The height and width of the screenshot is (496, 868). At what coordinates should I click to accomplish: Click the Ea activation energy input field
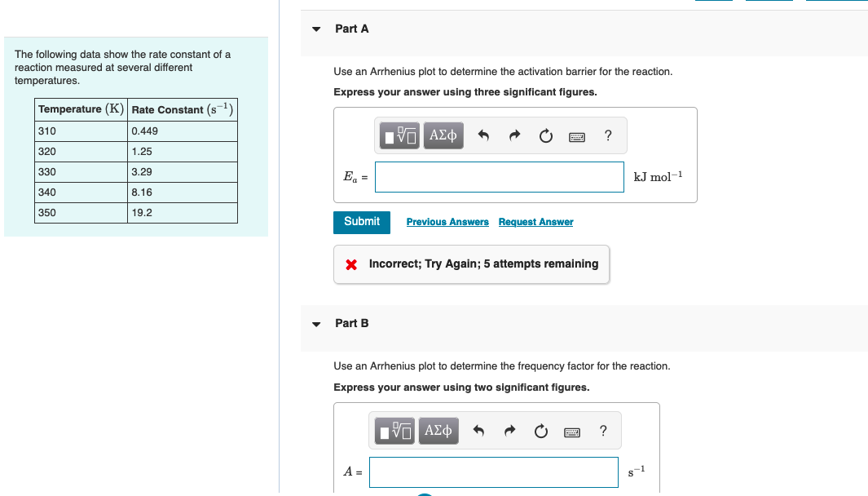499,176
